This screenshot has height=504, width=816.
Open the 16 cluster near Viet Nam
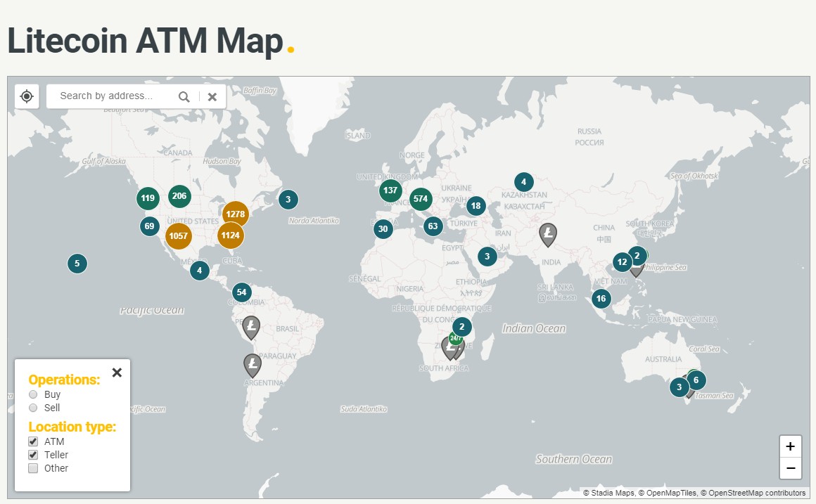click(x=601, y=299)
